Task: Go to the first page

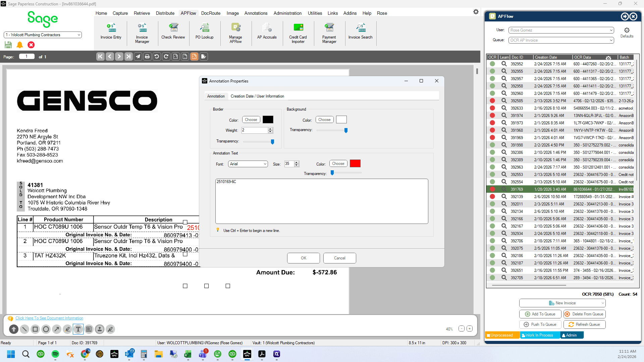Action: (x=100, y=57)
